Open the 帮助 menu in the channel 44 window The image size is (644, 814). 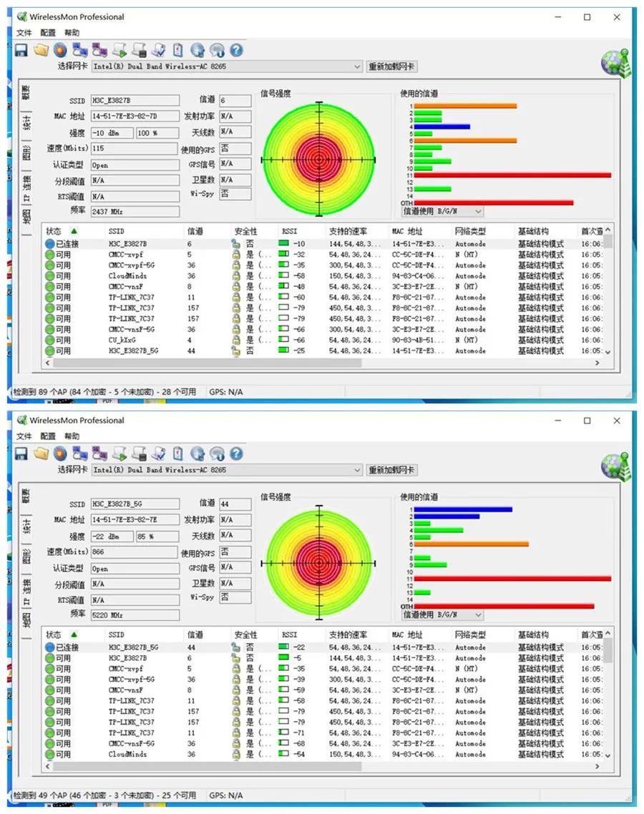[x=72, y=436]
